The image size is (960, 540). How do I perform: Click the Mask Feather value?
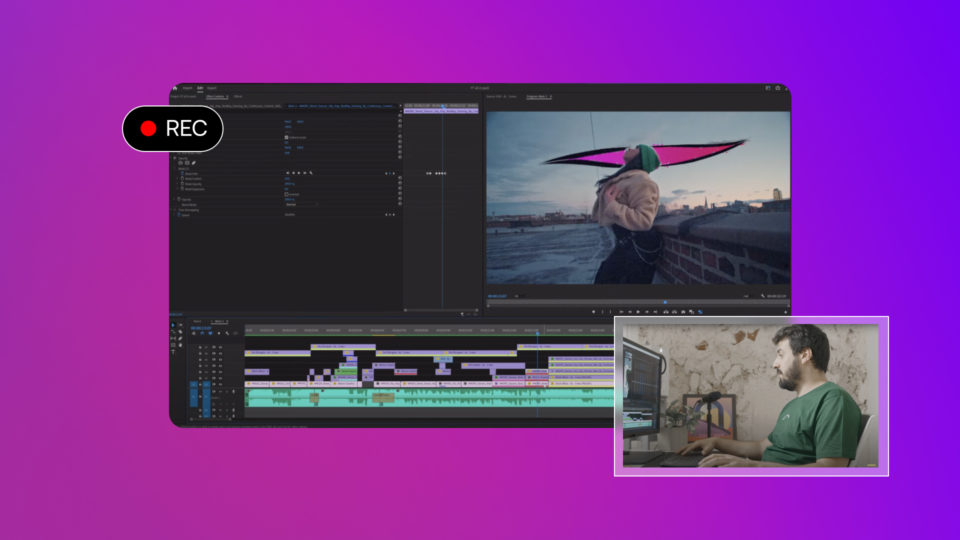[x=287, y=179]
